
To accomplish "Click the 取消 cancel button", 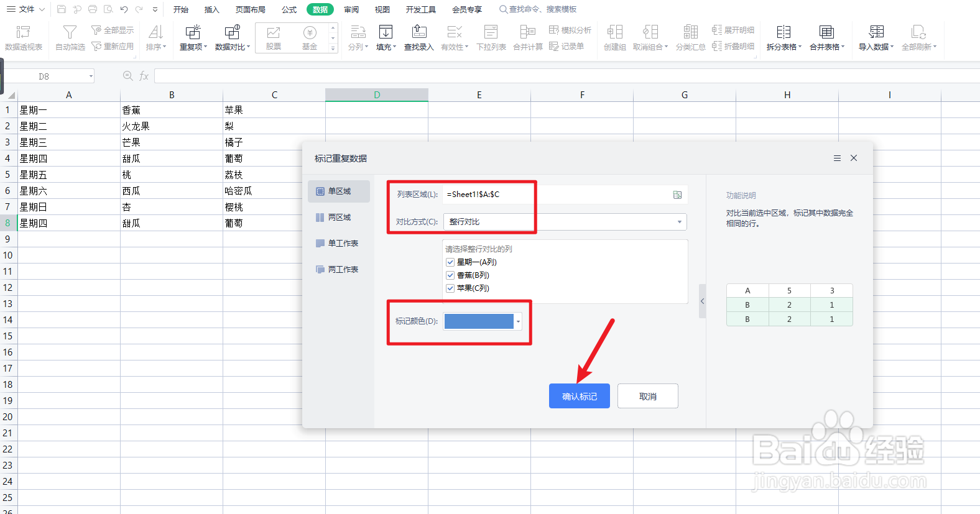I will pos(648,396).
